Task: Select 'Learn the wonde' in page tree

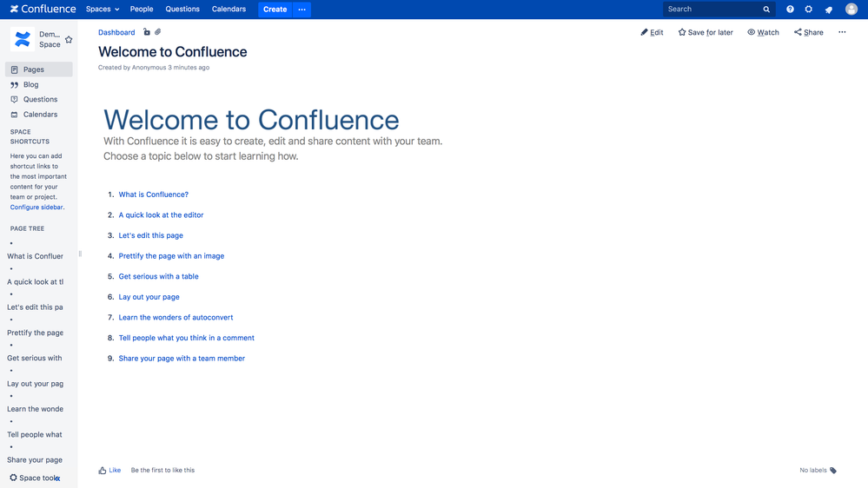Action: click(35, 409)
